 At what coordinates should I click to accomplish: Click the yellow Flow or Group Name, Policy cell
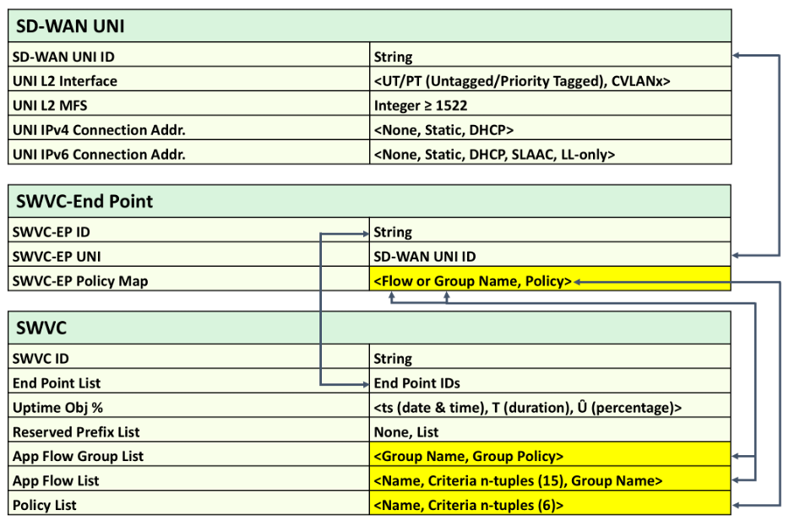pos(549,279)
